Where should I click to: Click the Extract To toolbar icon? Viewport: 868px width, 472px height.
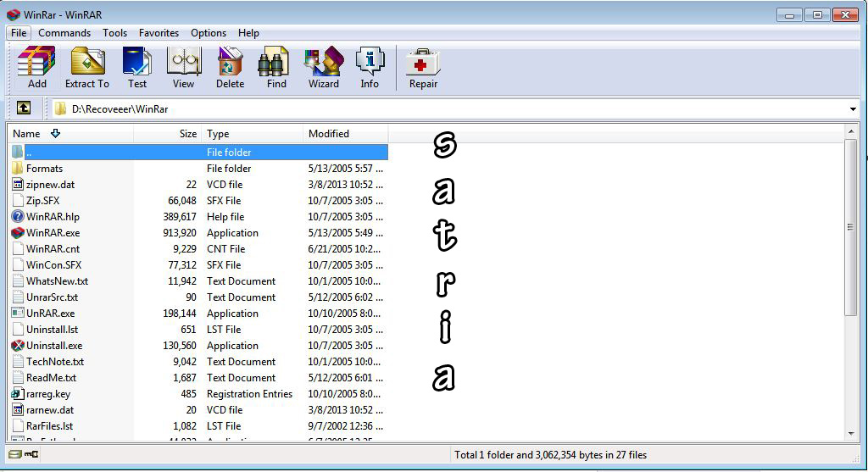point(87,61)
